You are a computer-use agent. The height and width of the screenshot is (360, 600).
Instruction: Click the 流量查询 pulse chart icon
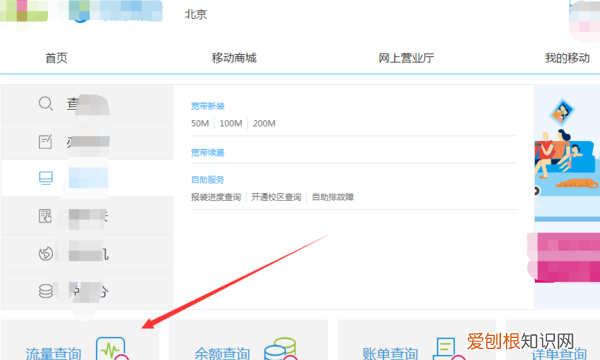coord(111,349)
